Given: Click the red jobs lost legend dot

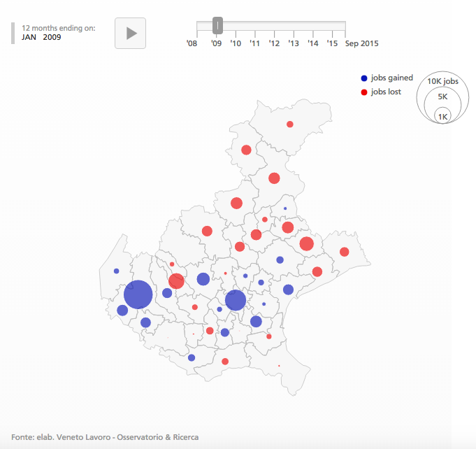Looking at the screenshot, I should (364, 92).
